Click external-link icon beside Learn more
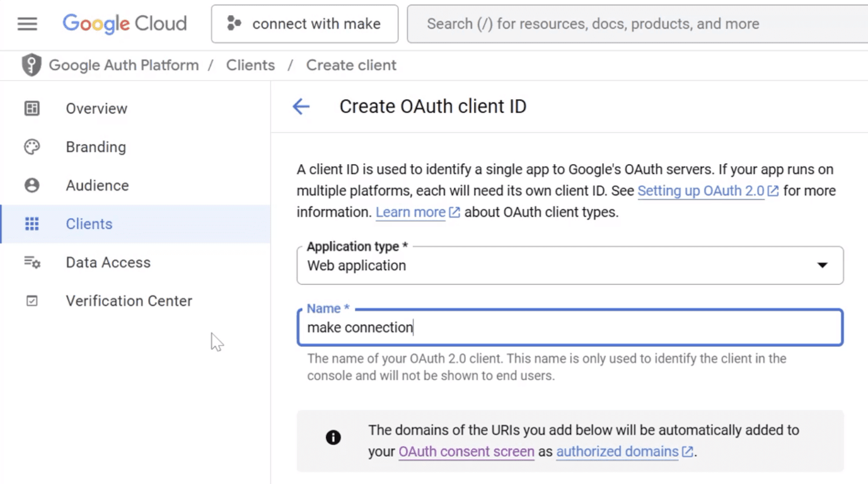868x484 pixels. [454, 213]
